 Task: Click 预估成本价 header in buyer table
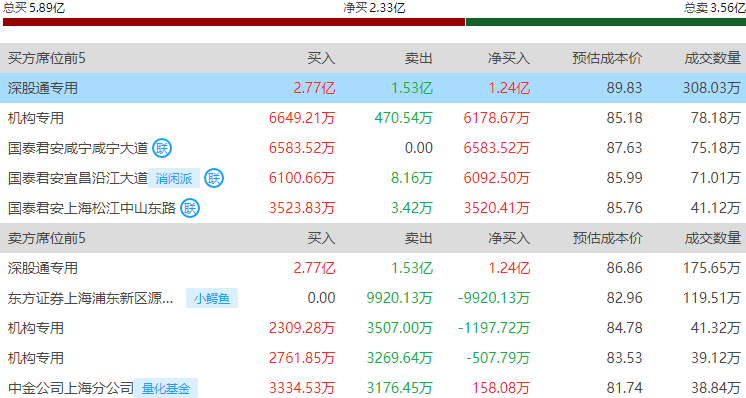click(608, 58)
